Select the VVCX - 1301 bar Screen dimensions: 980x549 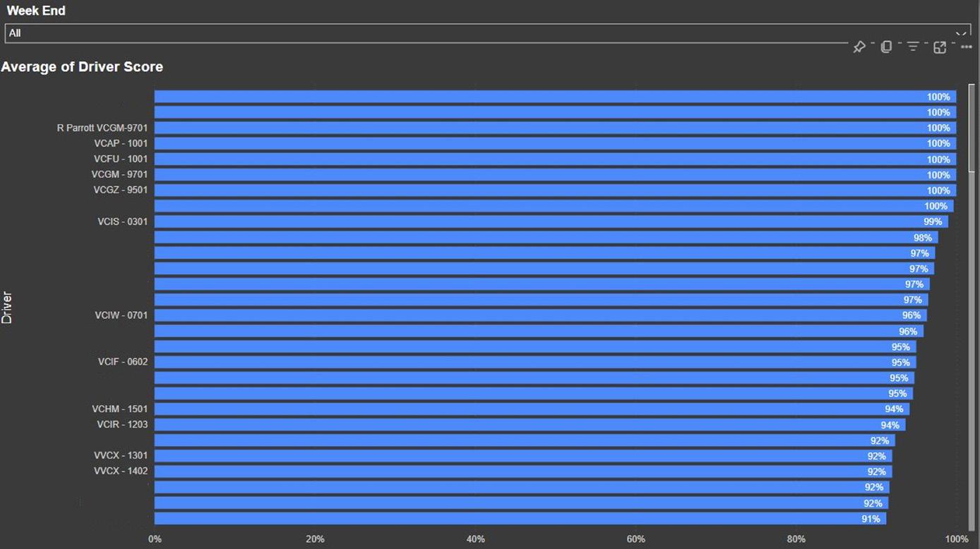click(523, 456)
